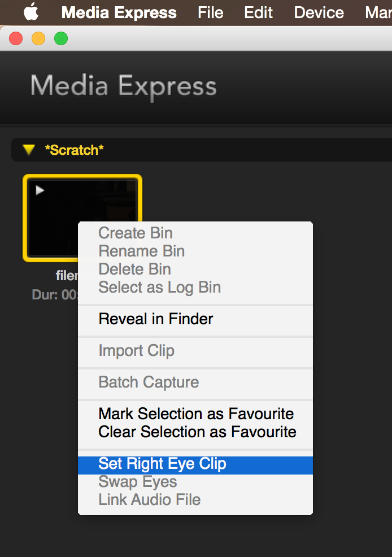
Task: Open the Device menu
Action: click(319, 13)
